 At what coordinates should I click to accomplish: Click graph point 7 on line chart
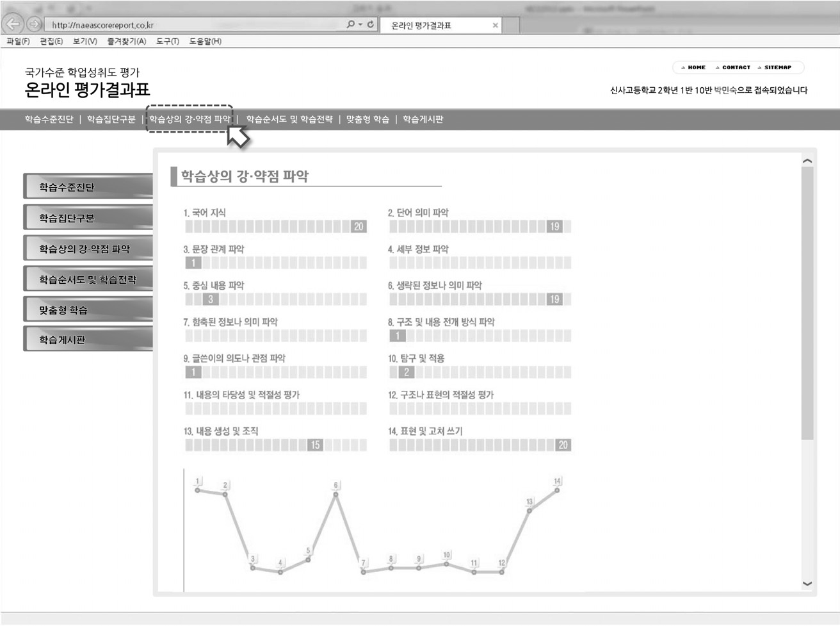(x=363, y=572)
